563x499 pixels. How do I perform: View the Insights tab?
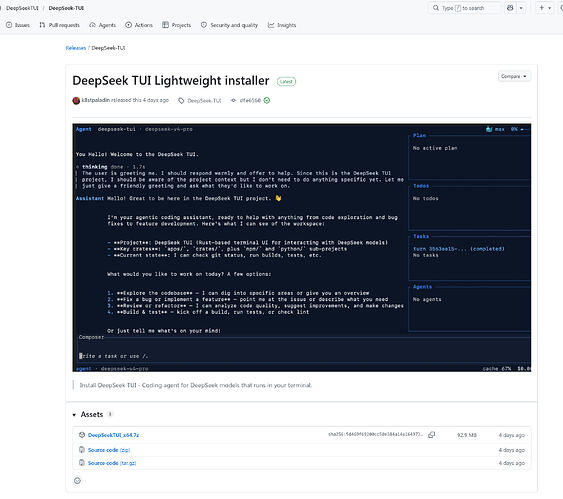[282, 25]
